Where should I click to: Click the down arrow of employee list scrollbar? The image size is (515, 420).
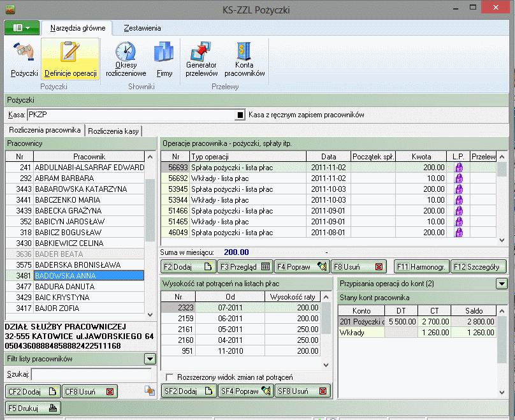point(150,315)
